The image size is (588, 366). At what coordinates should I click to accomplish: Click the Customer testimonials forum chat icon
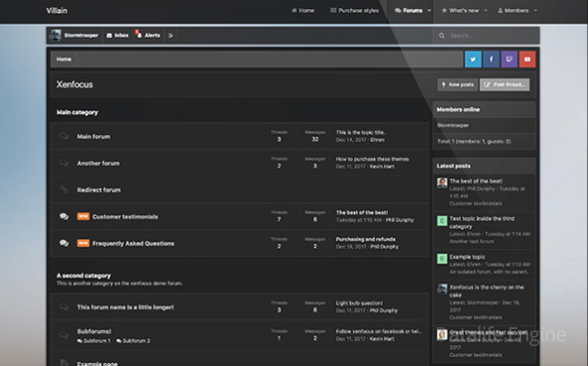(x=64, y=217)
